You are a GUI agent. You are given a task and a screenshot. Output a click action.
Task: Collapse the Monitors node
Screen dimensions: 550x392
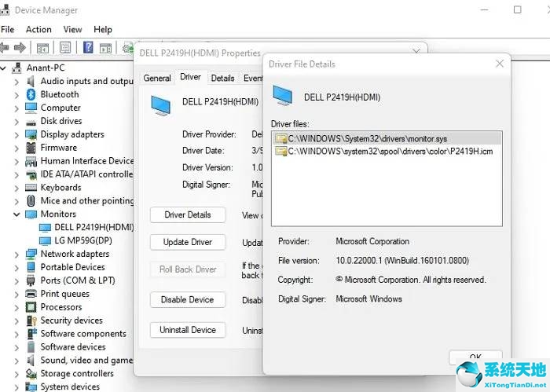coord(16,214)
